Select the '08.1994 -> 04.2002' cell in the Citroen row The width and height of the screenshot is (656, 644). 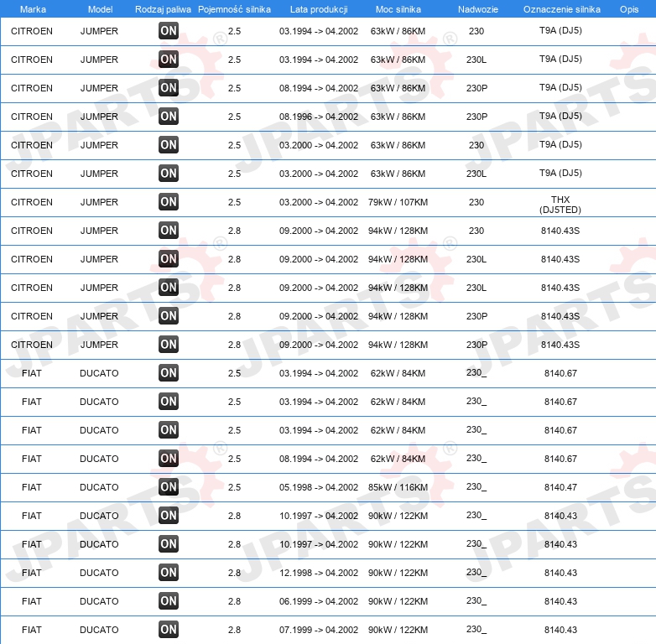[x=319, y=88]
